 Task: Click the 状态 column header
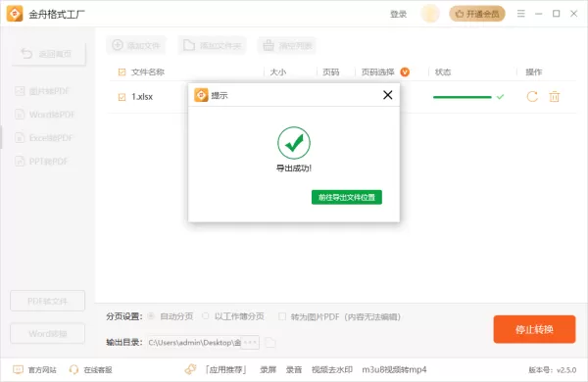[443, 72]
